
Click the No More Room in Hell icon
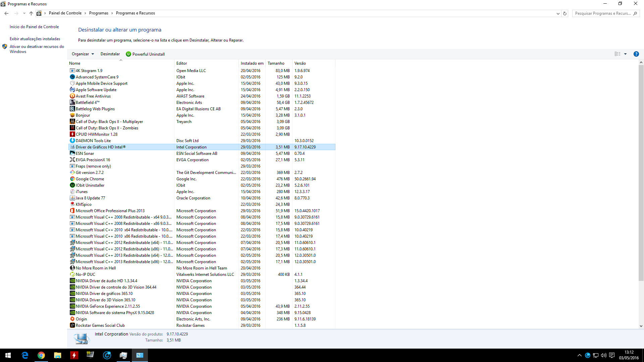pos(72,268)
